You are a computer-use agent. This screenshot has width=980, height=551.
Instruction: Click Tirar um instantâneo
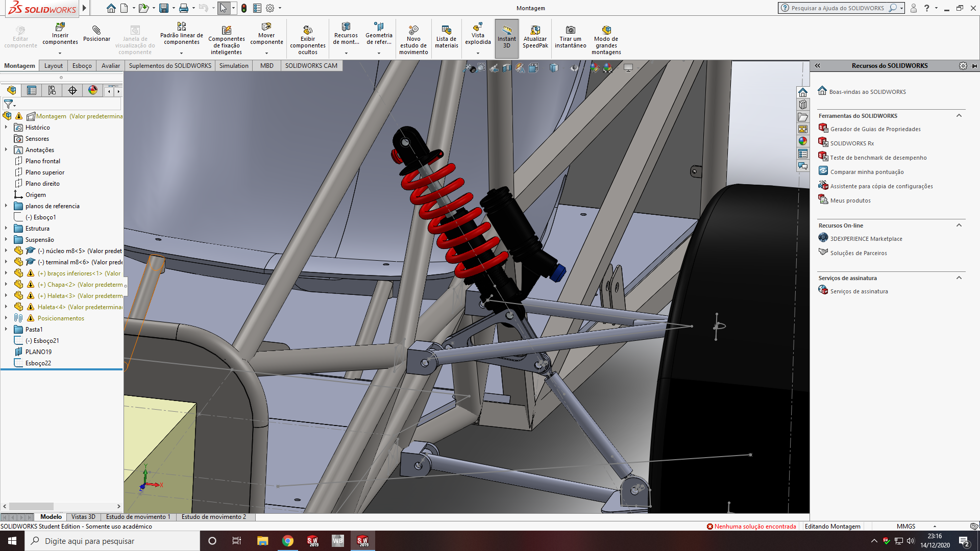coord(570,37)
